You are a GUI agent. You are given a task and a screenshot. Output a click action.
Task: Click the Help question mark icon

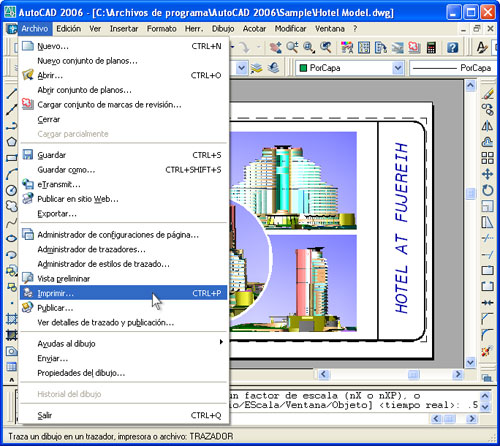pos(452,47)
